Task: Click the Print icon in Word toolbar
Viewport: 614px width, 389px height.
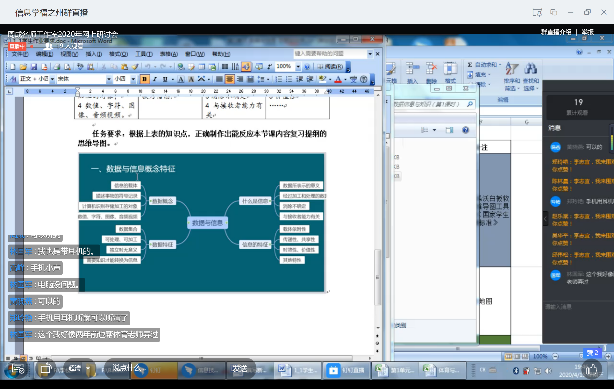Action: (x=57, y=67)
